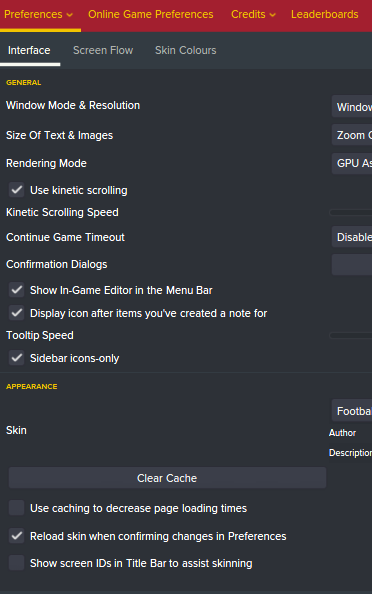Disable Sidebar icons-only option
372x594 pixels.
coord(17,358)
